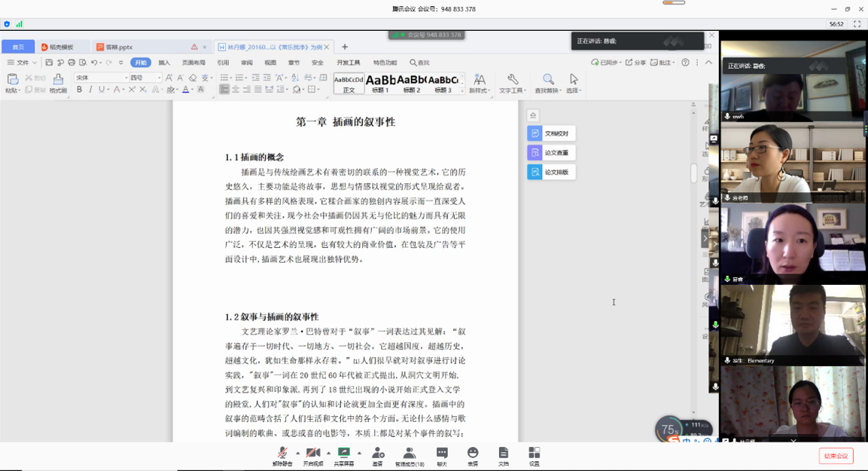
Task: Click the Find (查找) search box
Action: tap(420, 63)
